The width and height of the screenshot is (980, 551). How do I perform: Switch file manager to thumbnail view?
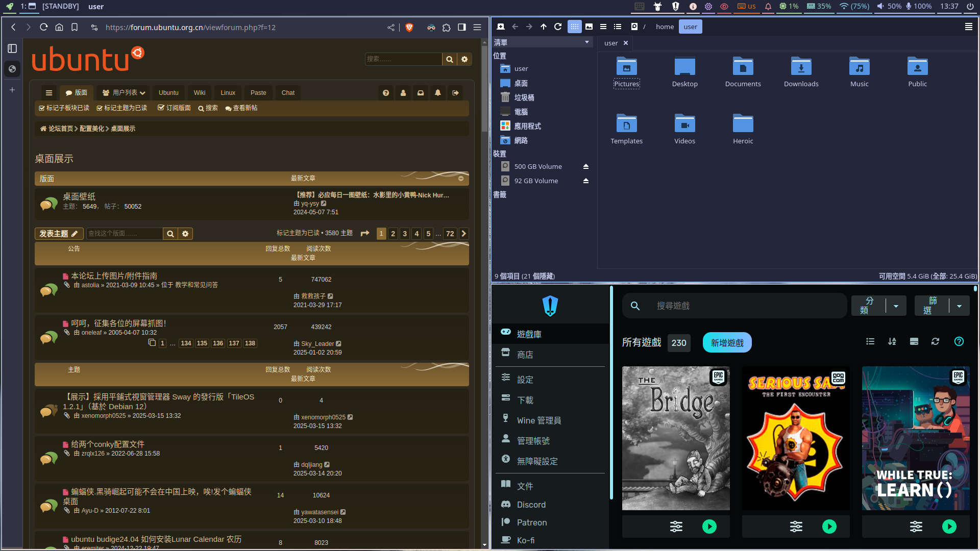(x=589, y=27)
